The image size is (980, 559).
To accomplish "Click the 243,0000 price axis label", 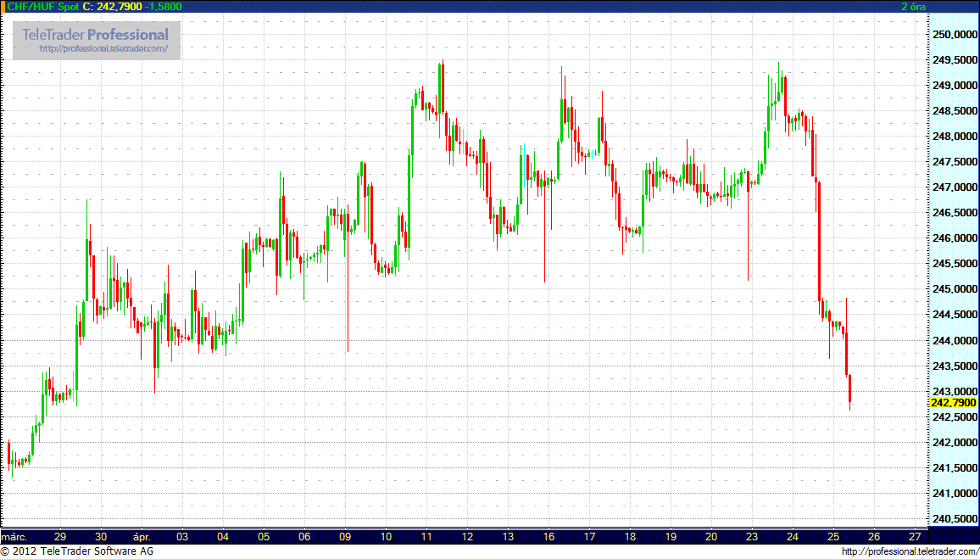I will (x=954, y=391).
